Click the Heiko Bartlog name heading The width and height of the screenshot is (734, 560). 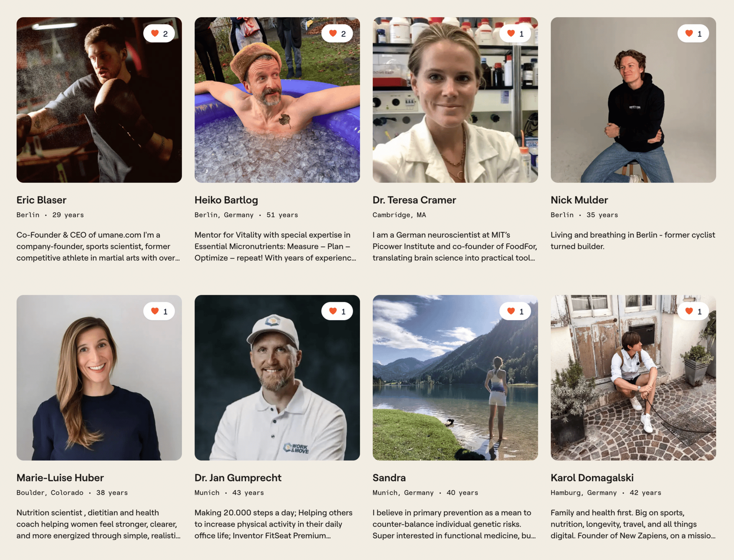click(x=226, y=200)
